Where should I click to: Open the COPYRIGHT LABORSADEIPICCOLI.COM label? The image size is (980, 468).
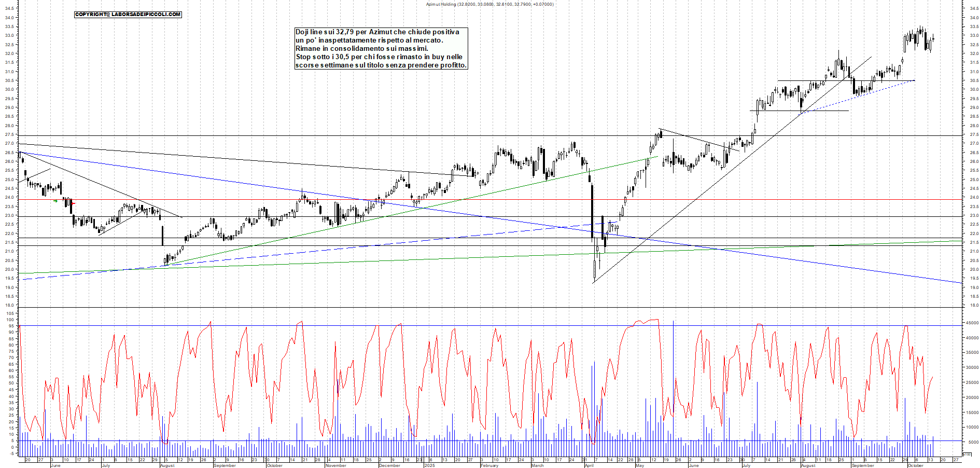coord(128,15)
